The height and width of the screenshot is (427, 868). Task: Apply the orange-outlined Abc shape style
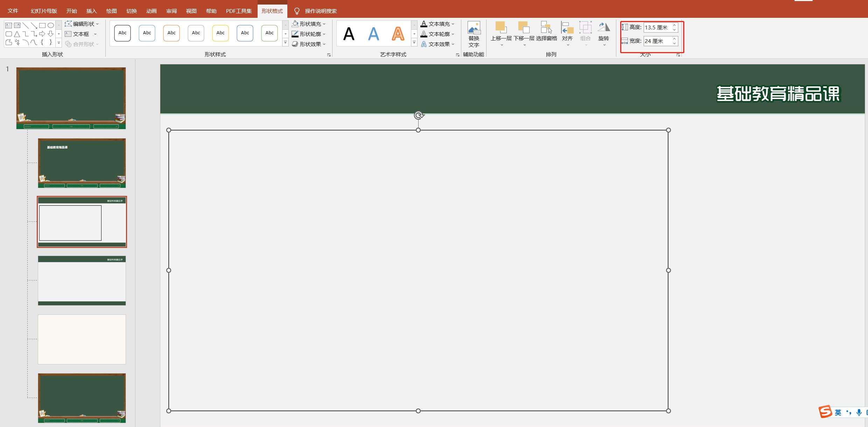(171, 33)
